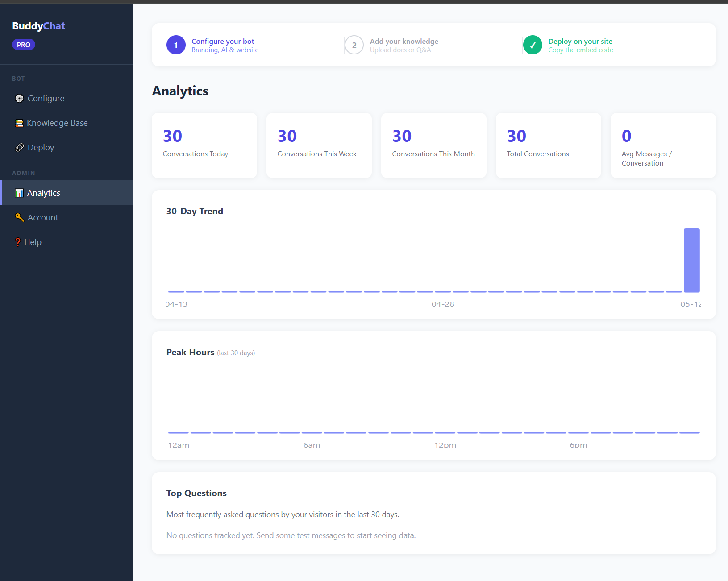
Task: Click the Conversations Today stat card
Action: click(204, 145)
